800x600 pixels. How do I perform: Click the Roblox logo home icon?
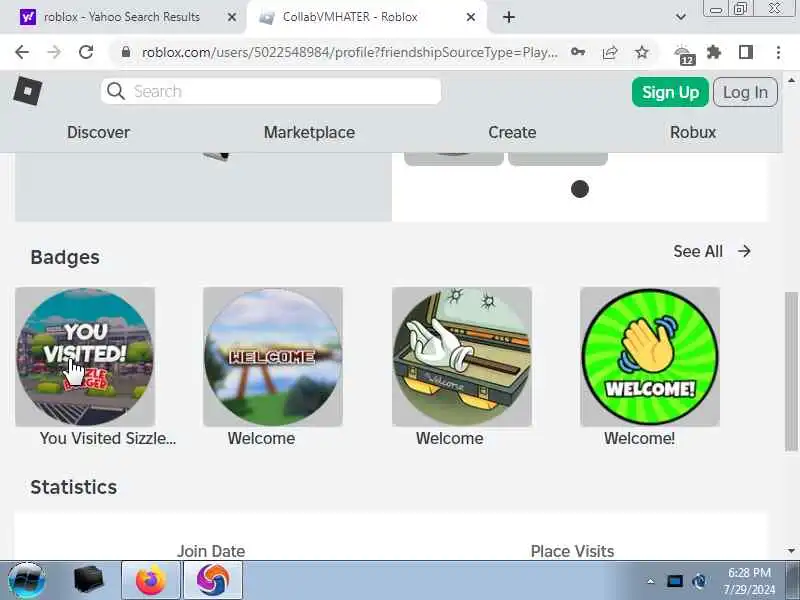[28, 91]
